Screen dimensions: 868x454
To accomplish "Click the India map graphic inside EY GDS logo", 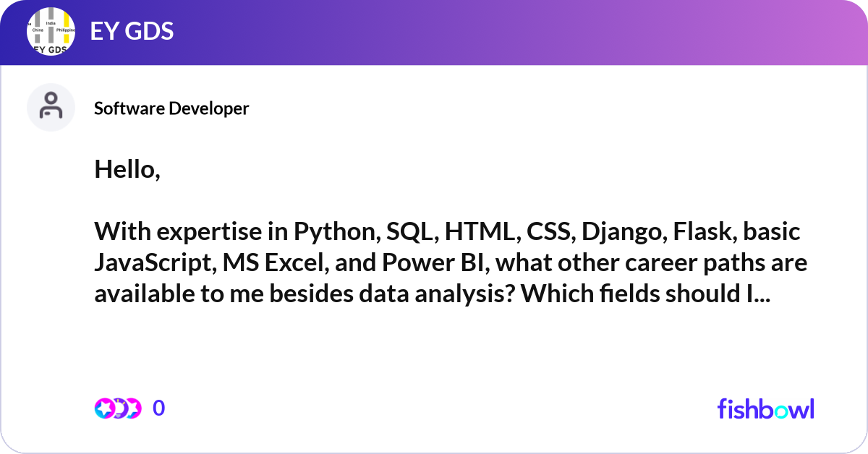I will tap(51, 24).
